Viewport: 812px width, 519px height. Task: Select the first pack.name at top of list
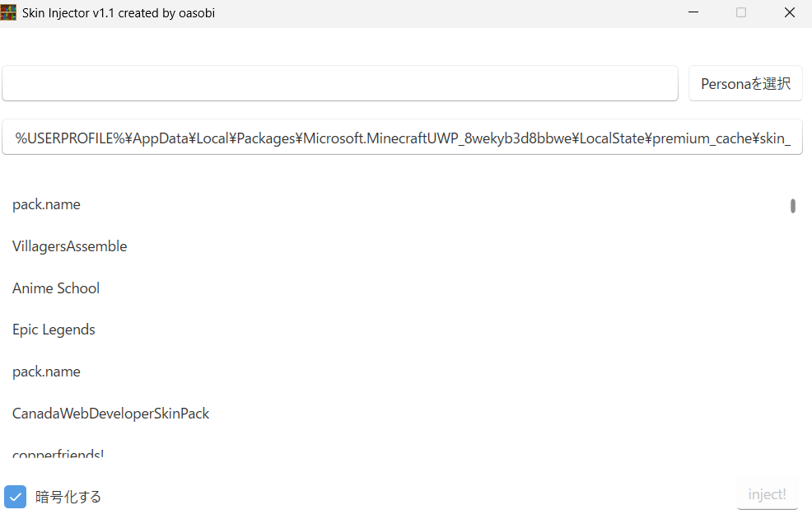click(x=46, y=204)
